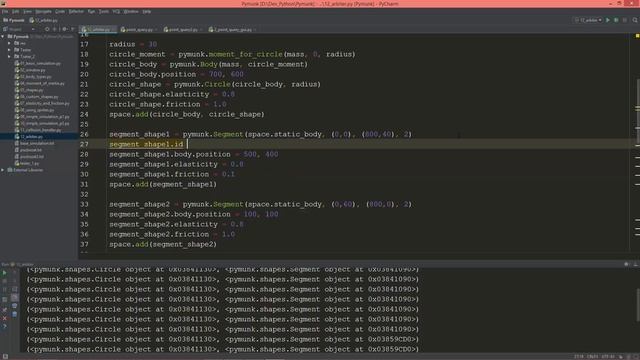The width and height of the screenshot is (640, 360).
Task: Run the 12_arbiter configuration with green play button
Action: tap(608, 20)
